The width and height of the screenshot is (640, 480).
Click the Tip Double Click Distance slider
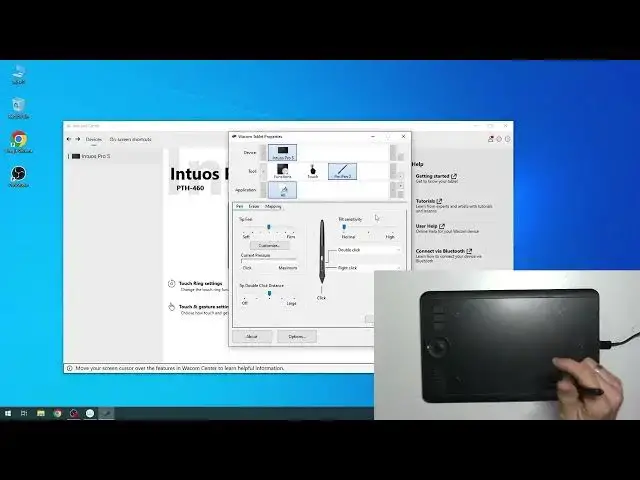tap(269, 294)
